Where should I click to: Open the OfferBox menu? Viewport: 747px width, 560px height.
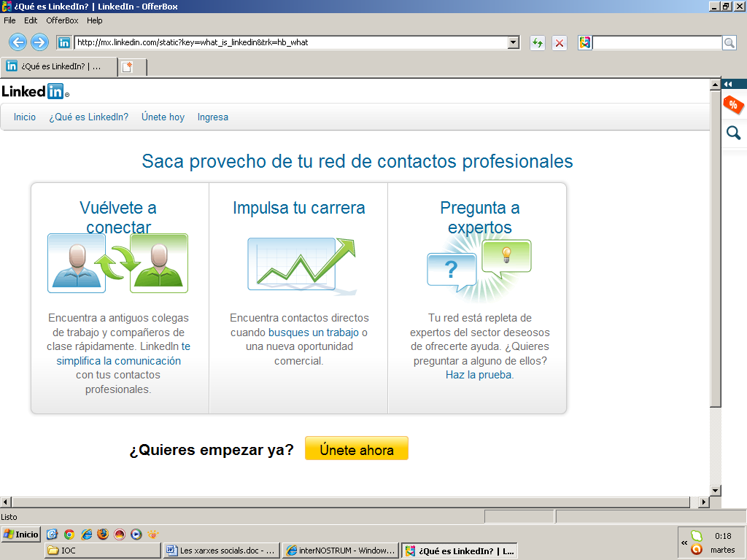[62, 20]
